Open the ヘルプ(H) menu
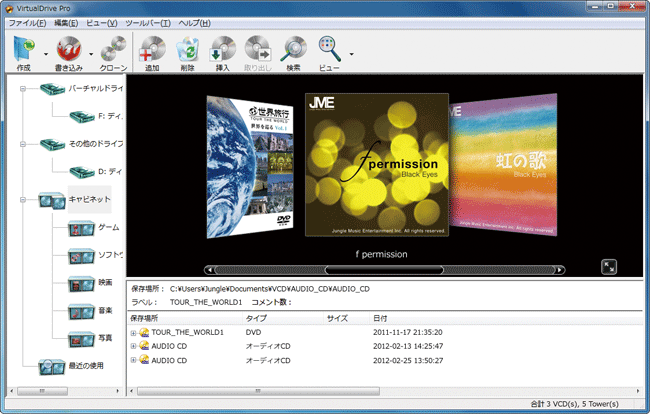Screen dimensions: 650x414 (x=194, y=23)
